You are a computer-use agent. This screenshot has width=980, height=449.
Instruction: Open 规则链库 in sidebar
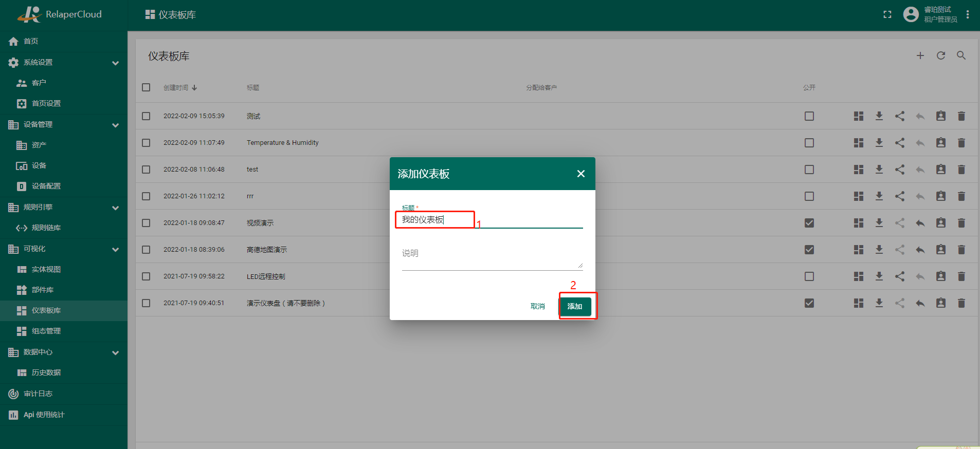point(64,228)
